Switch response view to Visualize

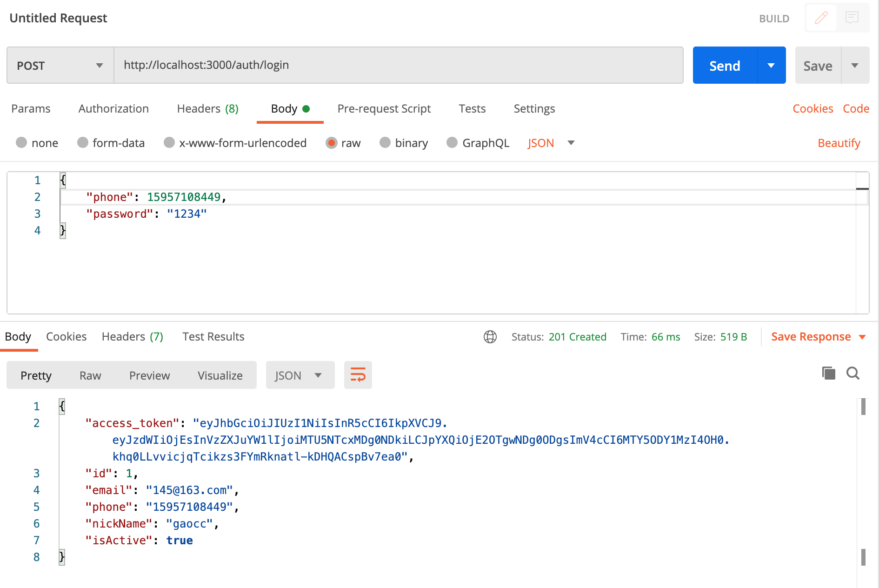(x=220, y=375)
